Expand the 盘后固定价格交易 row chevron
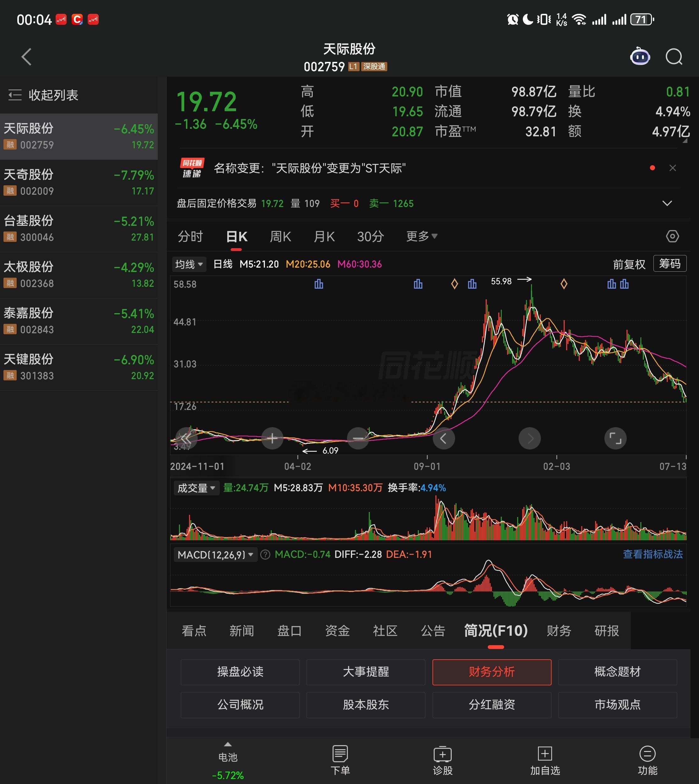Image resolution: width=699 pixels, height=784 pixels. (x=667, y=204)
